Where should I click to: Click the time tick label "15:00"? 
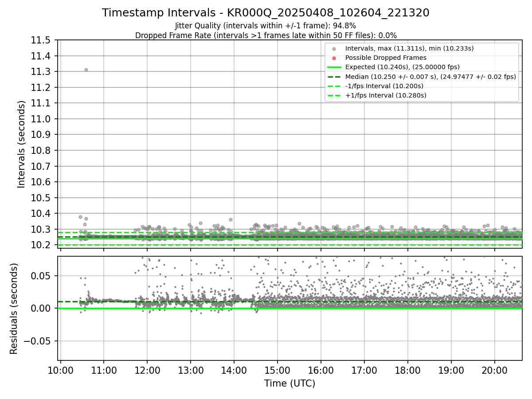click(278, 371)
